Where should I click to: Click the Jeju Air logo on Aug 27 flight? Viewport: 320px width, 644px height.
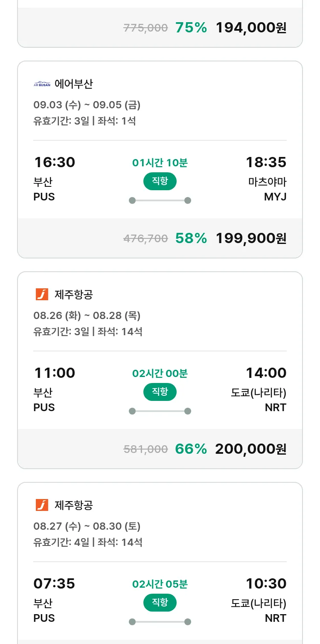42,505
